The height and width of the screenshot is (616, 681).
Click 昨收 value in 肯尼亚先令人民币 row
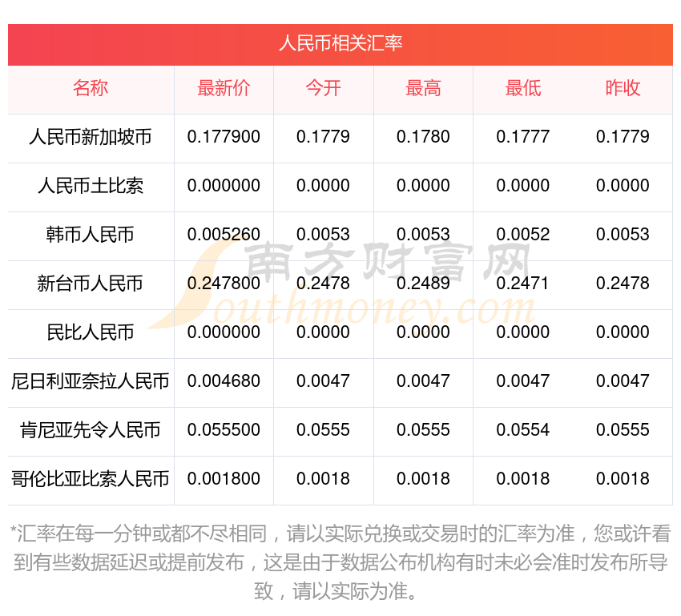[x=623, y=430]
